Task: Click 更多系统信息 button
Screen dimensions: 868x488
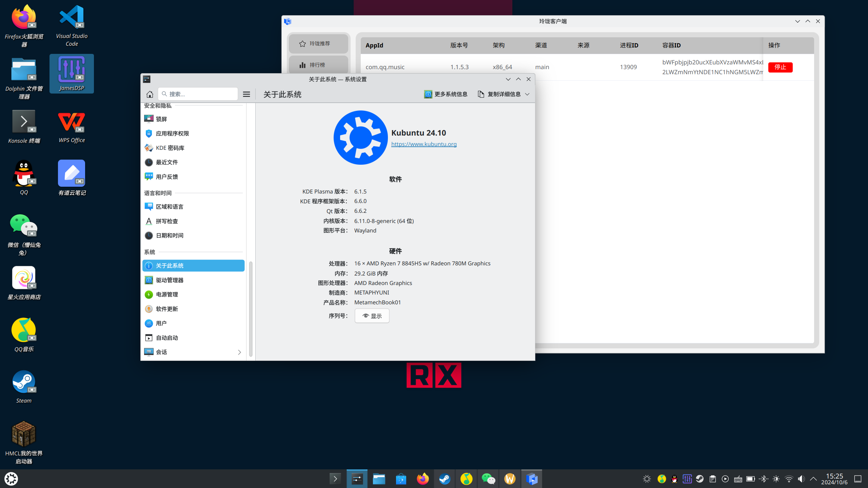Action: pyautogui.click(x=446, y=94)
